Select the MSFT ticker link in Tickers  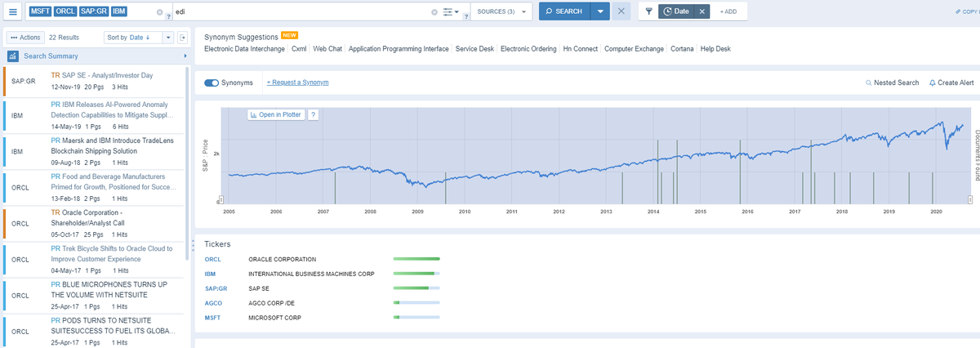click(x=212, y=317)
